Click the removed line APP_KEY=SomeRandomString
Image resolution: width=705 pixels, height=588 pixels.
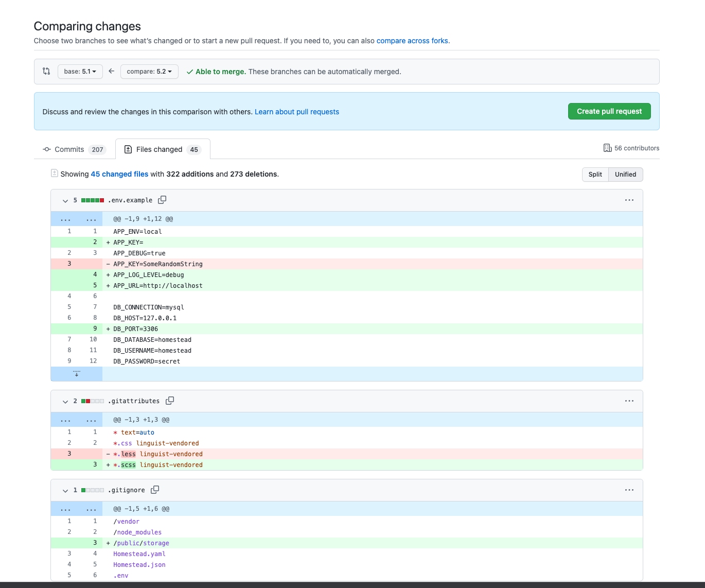click(x=347, y=264)
